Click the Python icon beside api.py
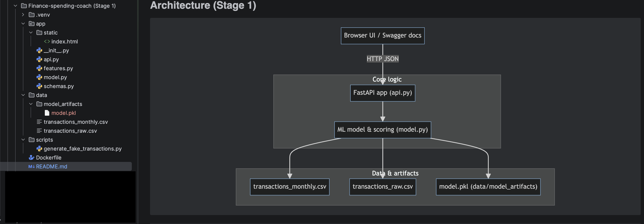The height and width of the screenshot is (224, 644). pyautogui.click(x=39, y=59)
